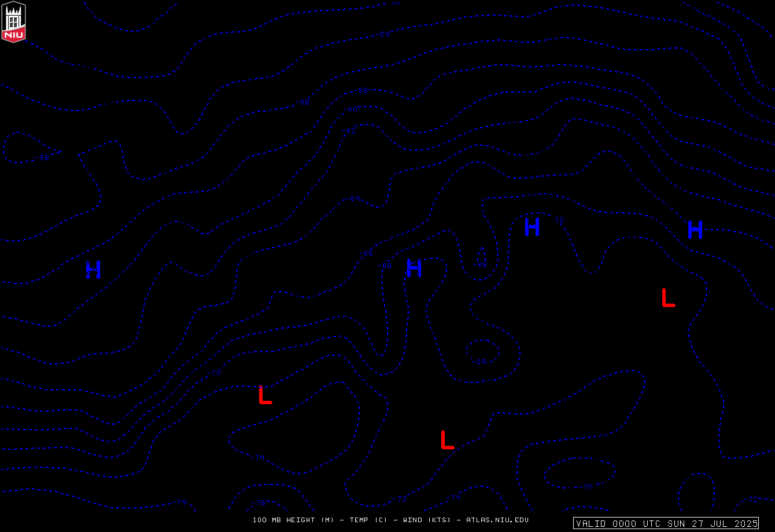Viewport: 775px width, 532px height.
Task: Click the -72 label at the bottom-right edge
Action: pos(751,500)
